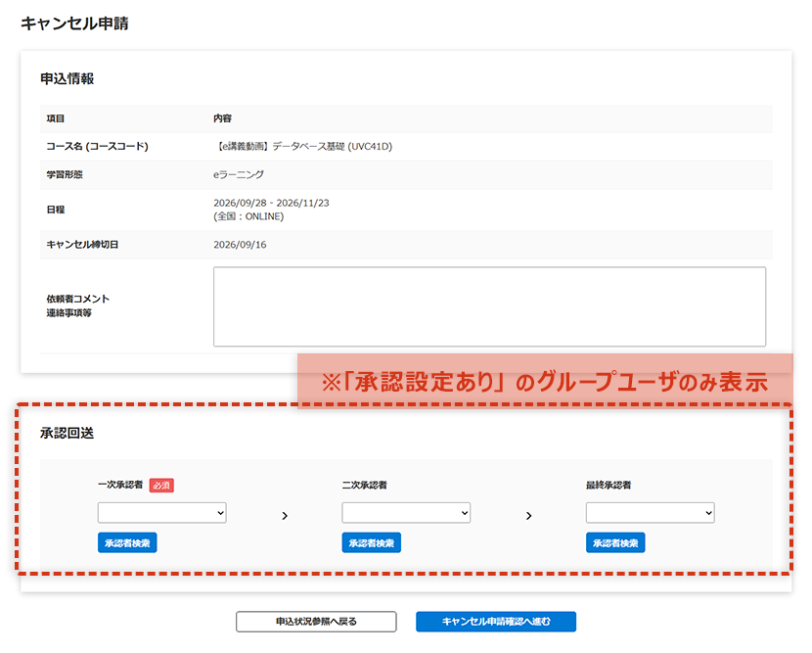
Task: Click the 申込情報 section title
Action: (67, 78)
